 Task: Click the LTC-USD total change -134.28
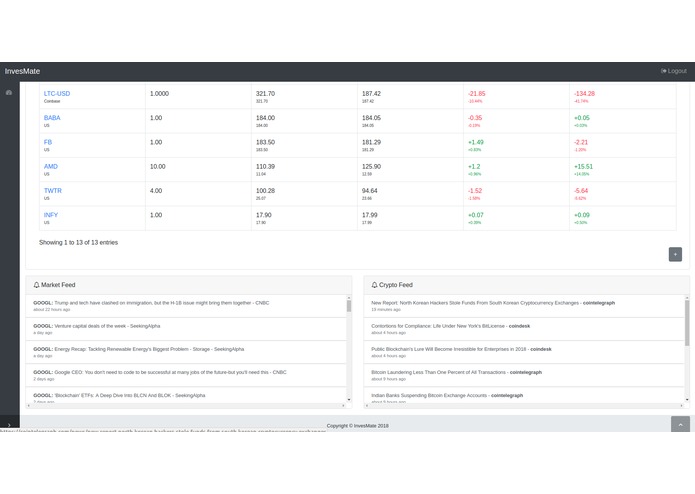[584, 93]
